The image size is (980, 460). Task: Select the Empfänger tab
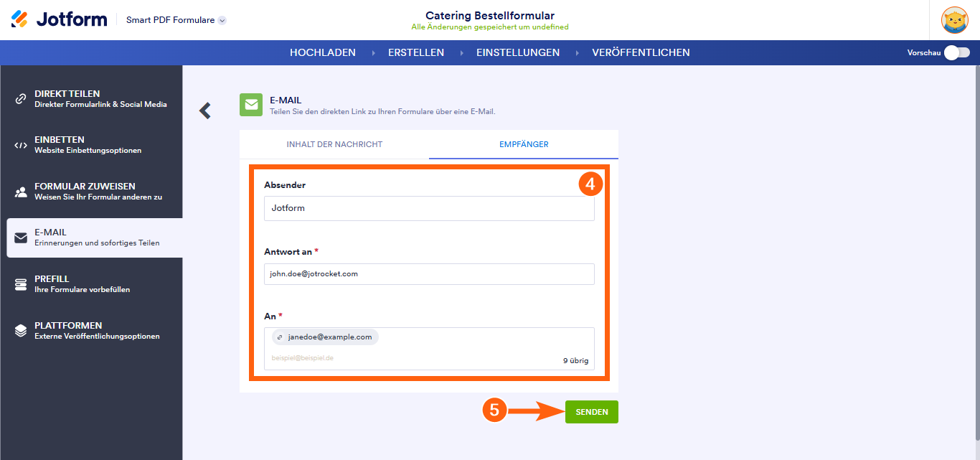[524, 144]
